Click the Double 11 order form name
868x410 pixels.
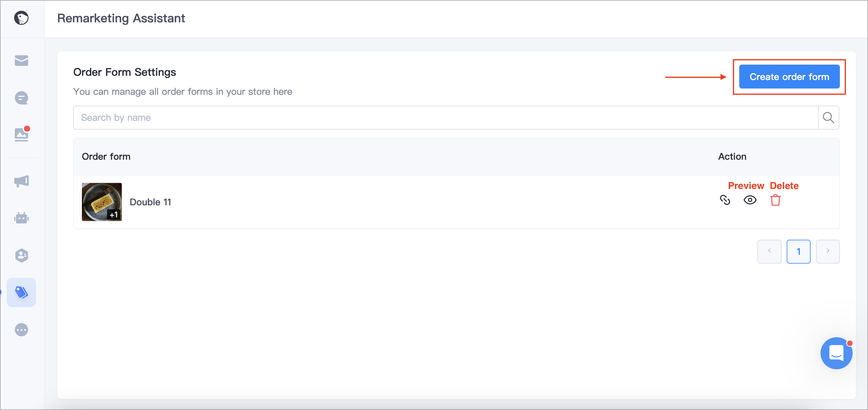pyautogui.click(x=150, y=202)
